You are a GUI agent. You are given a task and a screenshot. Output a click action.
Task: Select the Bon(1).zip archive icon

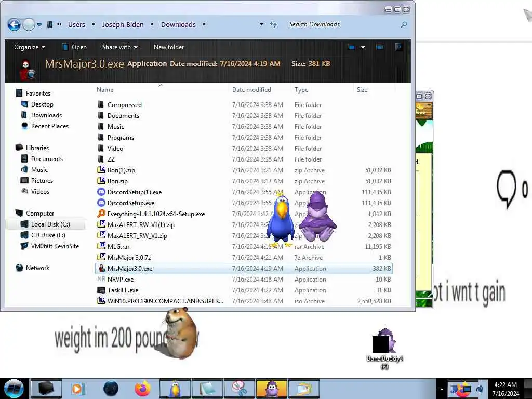101,170
